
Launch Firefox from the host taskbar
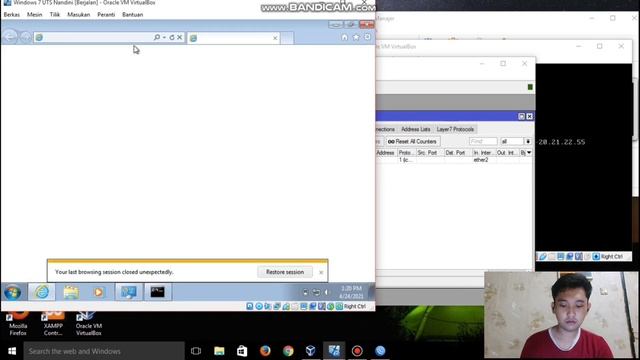(x=265, y=351)
